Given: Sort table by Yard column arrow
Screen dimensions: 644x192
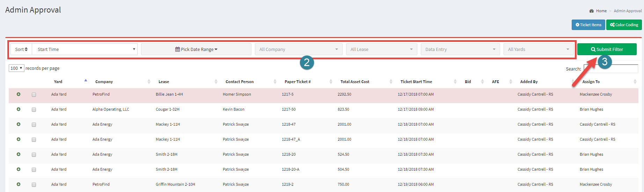Looking at the screenshot, I should click(x=86, y=81).
